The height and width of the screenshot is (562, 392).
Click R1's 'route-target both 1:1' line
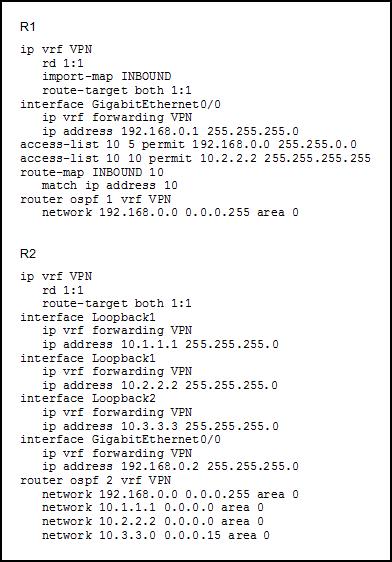[117, 90]
